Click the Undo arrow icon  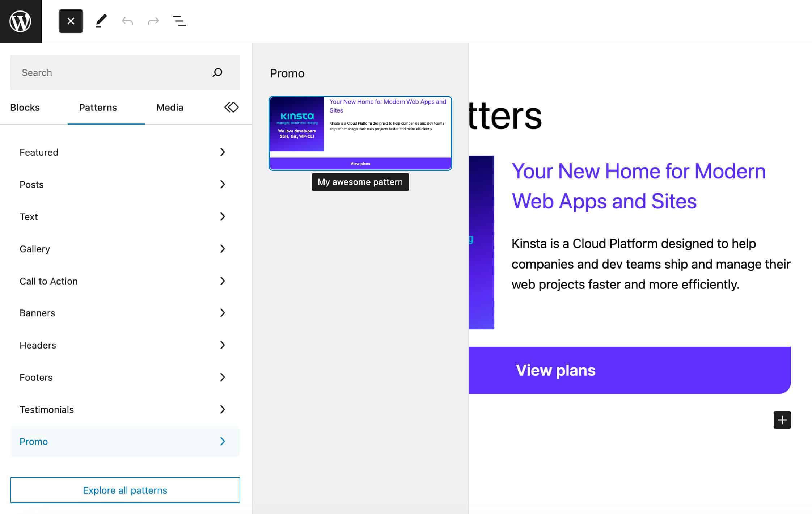pos(127,21)
